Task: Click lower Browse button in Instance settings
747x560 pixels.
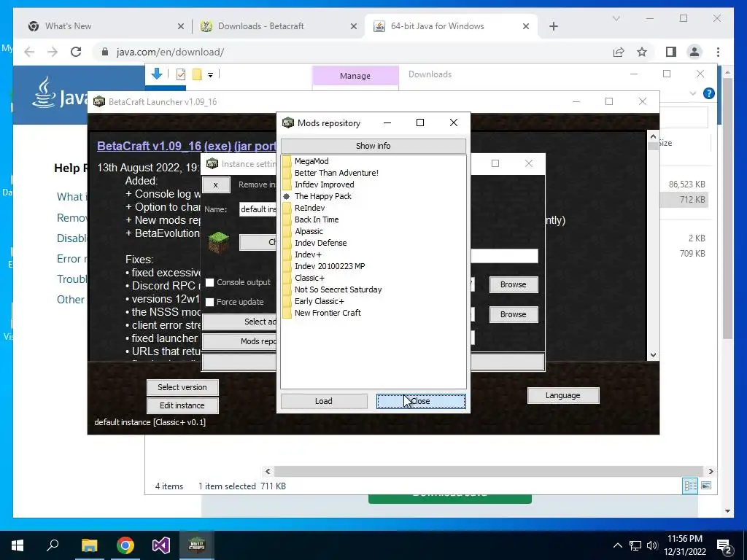Action: (x=513, y=314)
